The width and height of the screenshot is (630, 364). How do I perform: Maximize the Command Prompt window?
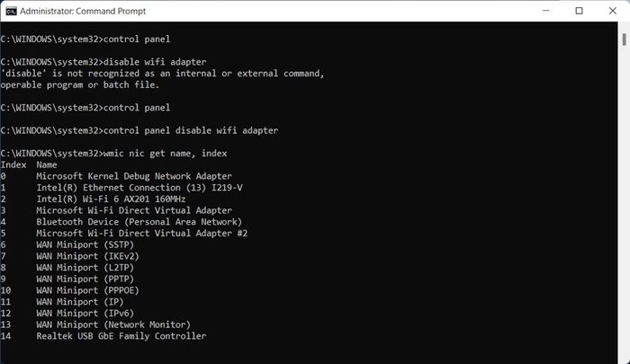579,11
